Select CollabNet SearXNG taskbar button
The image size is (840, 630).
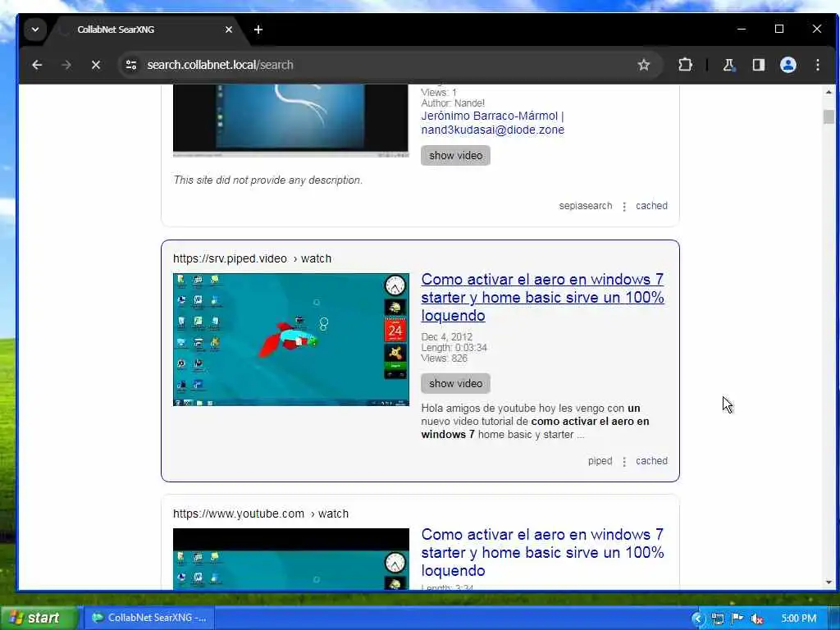click(149, 618)
